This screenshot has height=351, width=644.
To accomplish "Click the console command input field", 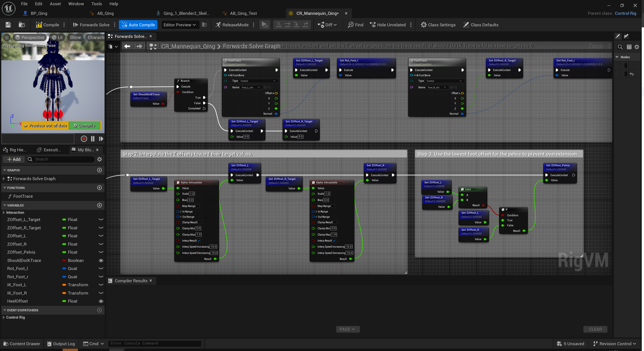I will click(154, 343).
